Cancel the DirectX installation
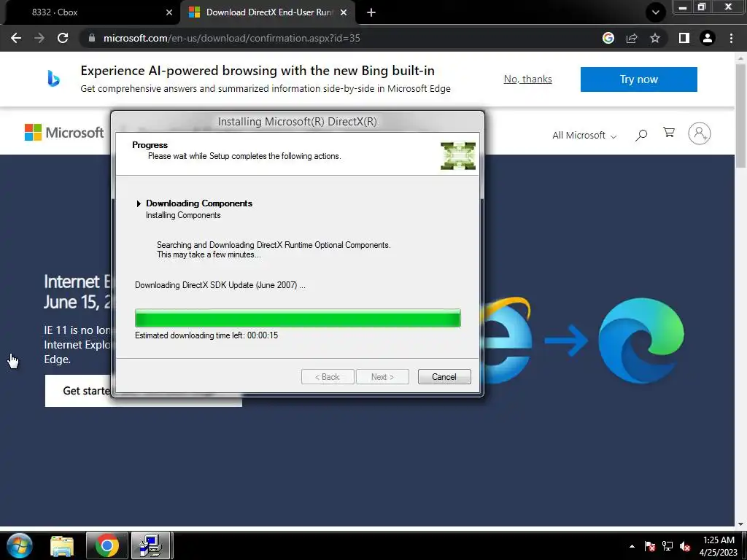 click(444, 377)
